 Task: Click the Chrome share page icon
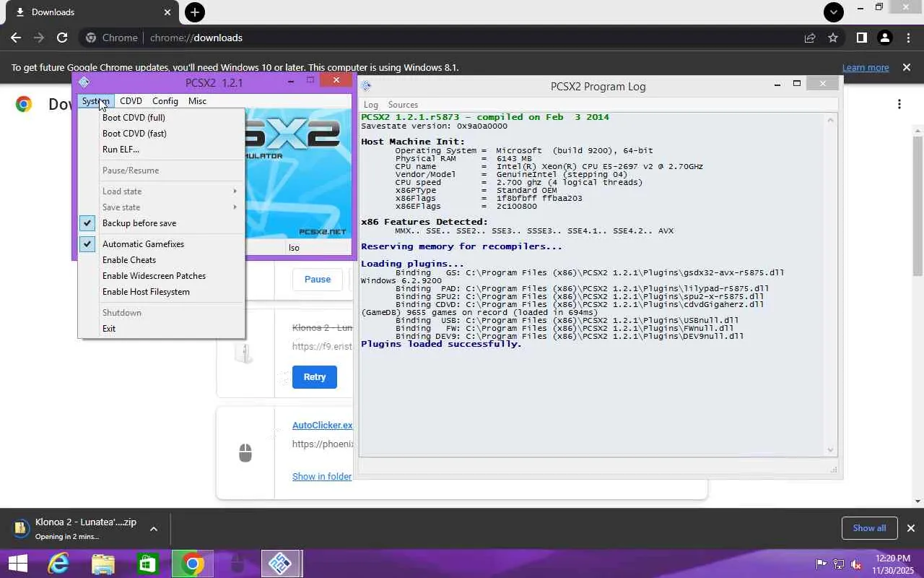click(810, 38)
